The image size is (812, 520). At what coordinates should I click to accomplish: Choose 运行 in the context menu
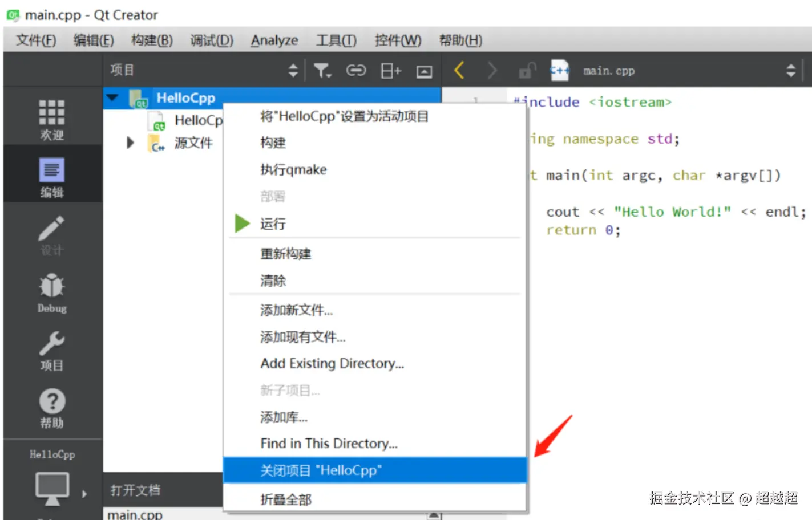point(374,224)
